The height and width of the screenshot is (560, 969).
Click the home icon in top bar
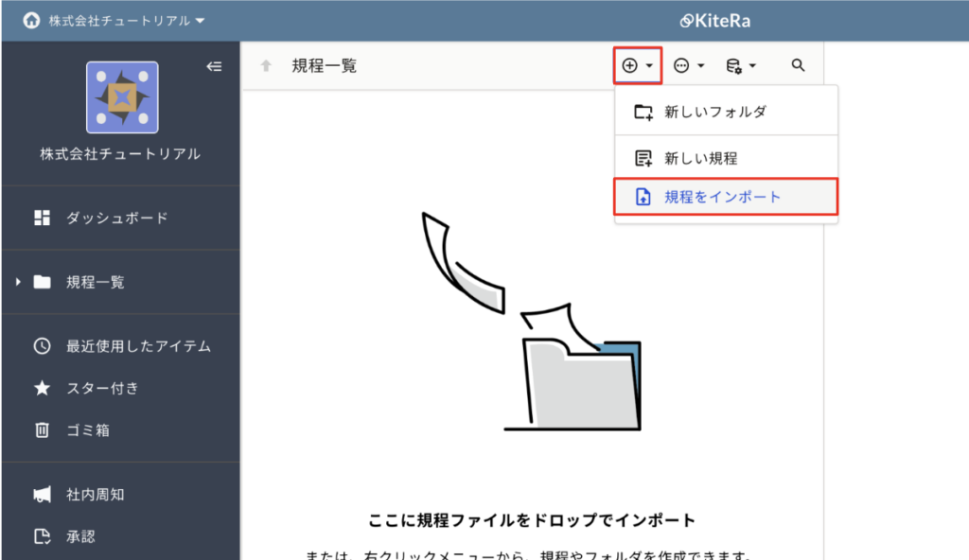(x=32, y=20)
